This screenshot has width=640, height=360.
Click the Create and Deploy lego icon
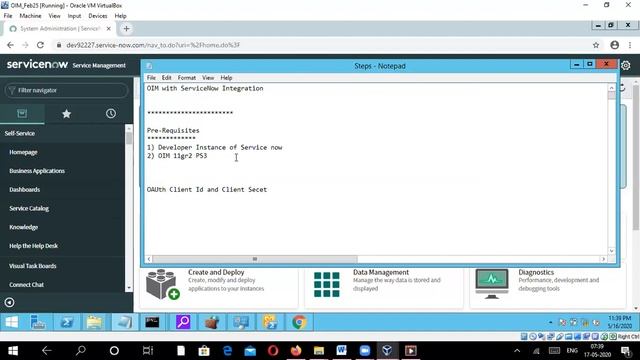click(x=162, y=284)
